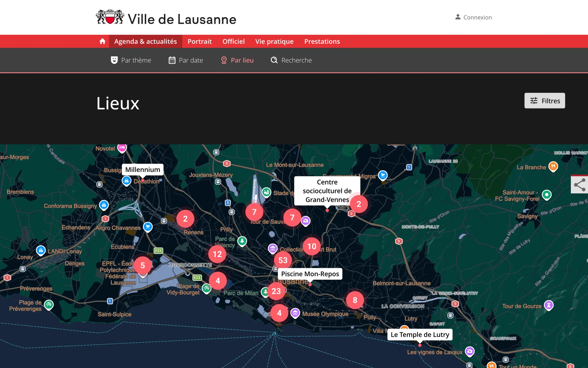Click the home icon in red navigation bar
Viewport: 588px width, 368px height.
click(x=102, y=41)
